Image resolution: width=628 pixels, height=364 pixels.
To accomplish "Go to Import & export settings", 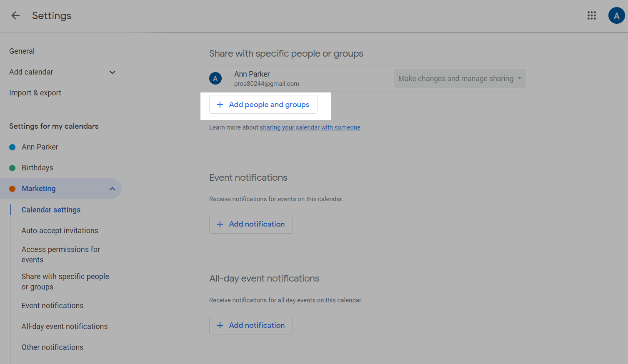I will coord(35,93).
